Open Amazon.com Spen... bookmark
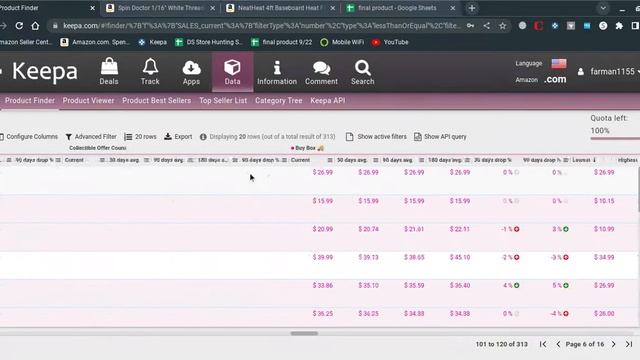Screen dimensions: 640x360 click(95, 42)
